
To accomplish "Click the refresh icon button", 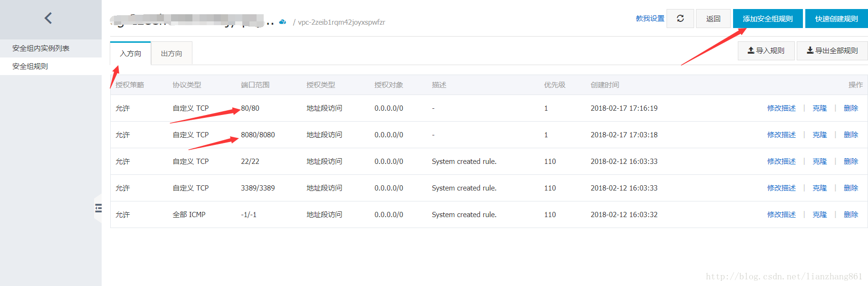I will coord(680,19).
